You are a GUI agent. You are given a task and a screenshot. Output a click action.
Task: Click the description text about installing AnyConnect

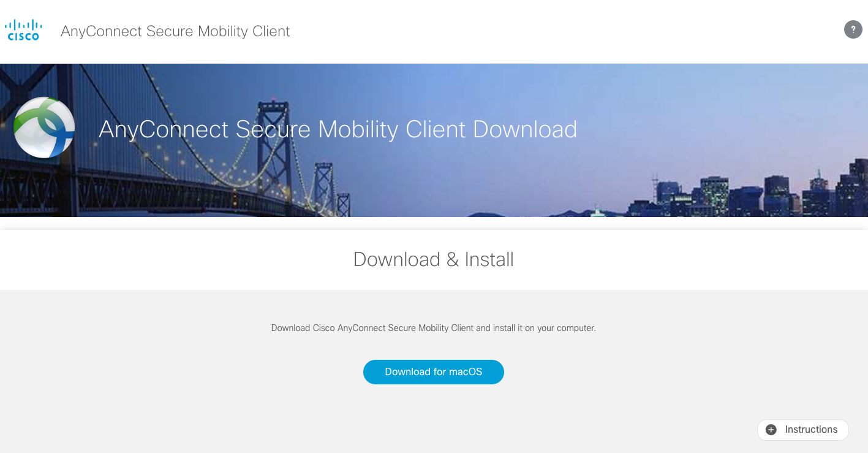pos(433,328)
